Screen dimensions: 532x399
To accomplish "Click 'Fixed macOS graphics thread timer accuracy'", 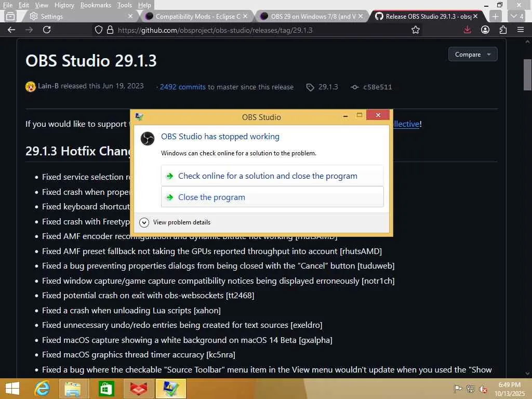I will pyautogui.click(x=138, y=355).
